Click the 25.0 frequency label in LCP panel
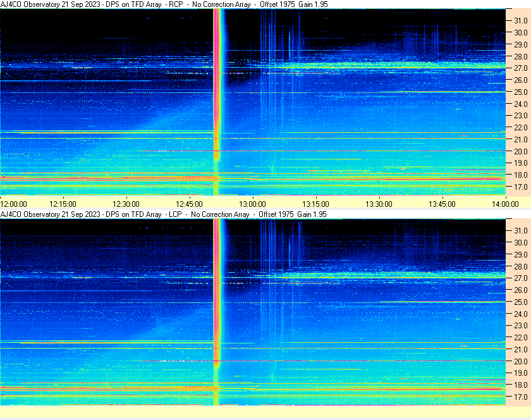 point(521,302)
